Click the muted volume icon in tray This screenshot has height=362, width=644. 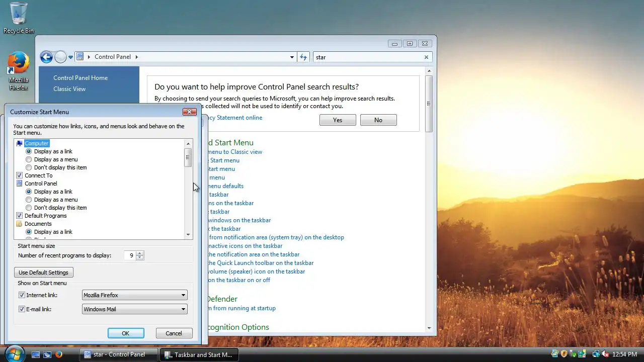[605, 354]
